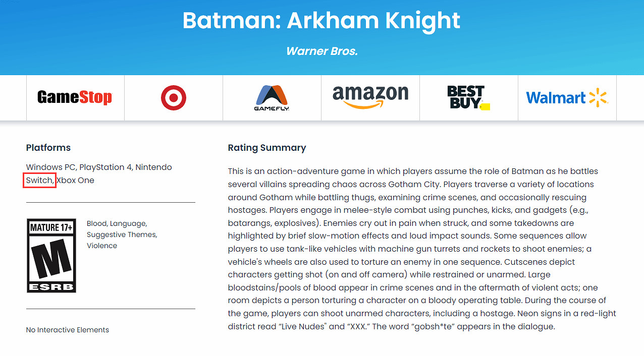Screen dimensions: 644x356
Task: Click the No Interactive Elements label
Action: (68, 330)
